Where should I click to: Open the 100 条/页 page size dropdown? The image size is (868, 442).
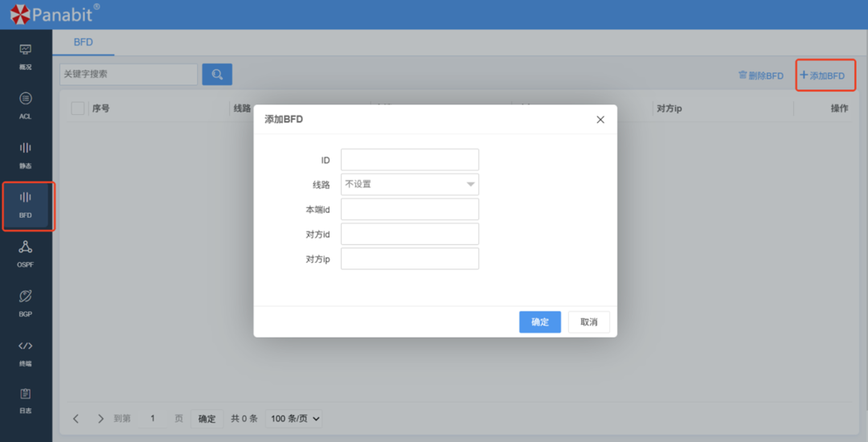[x=293, y=419]
